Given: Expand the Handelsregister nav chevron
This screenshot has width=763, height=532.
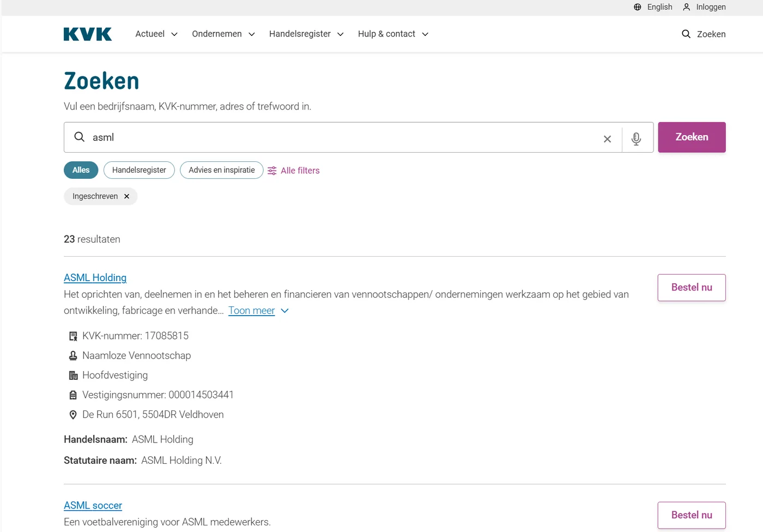Looking at the screenshot, I should [341, 34].
